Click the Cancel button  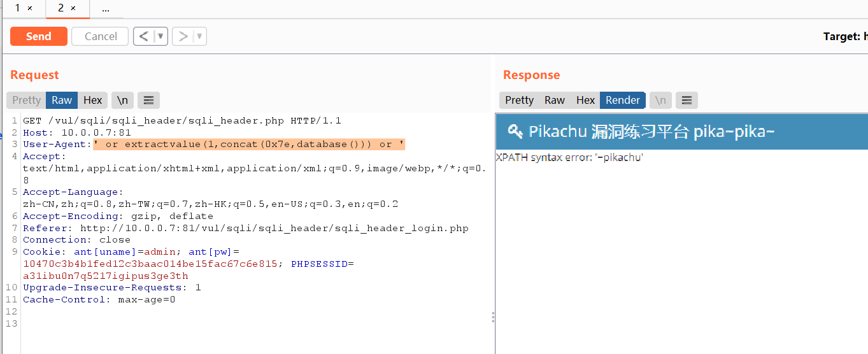click(x=101, y=36)
